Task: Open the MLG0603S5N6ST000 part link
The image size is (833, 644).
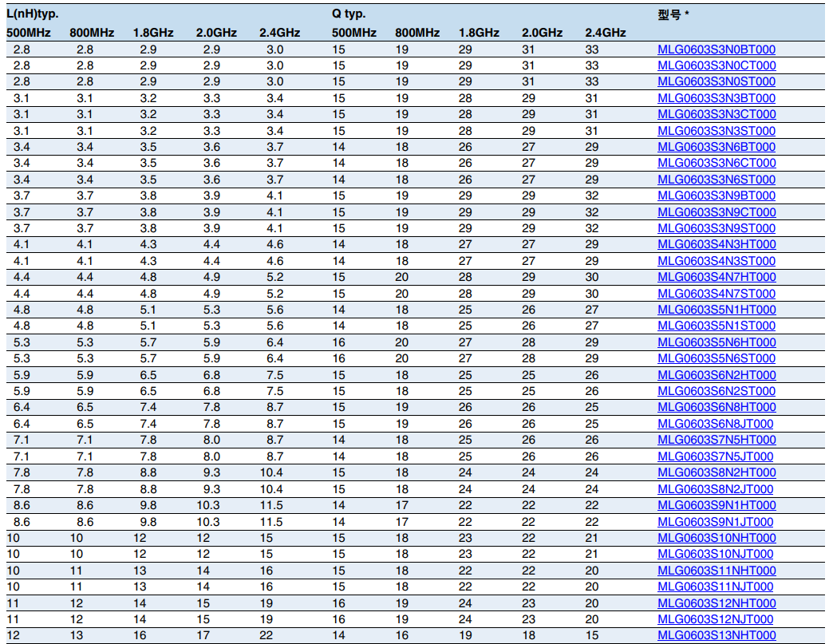Action: [x=717, y=358]
